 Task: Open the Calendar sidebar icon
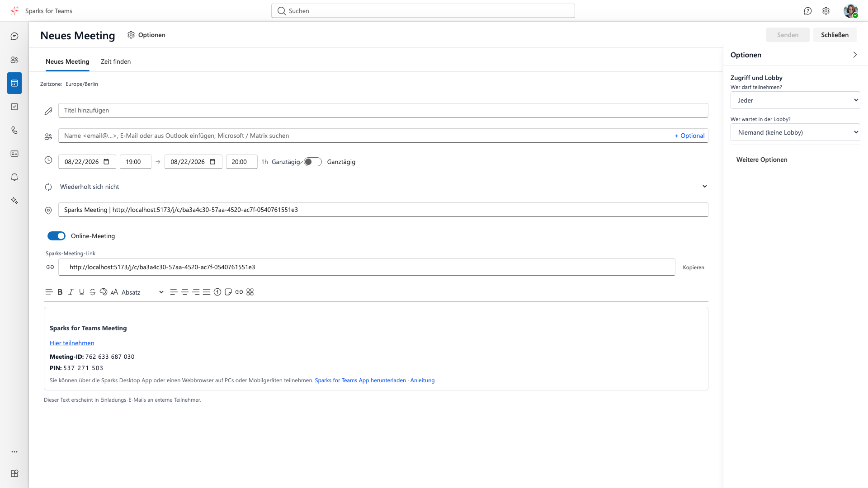click(x=14, y=83)
